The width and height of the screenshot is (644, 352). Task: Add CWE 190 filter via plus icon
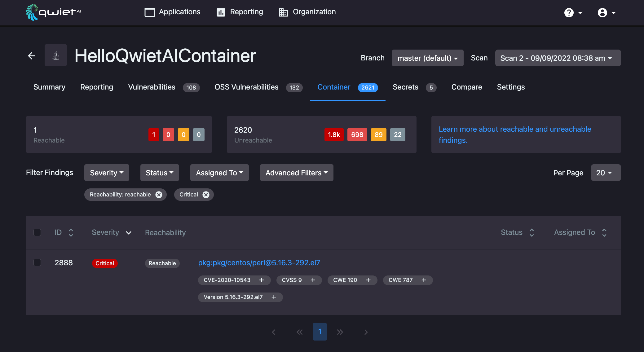pyautogui.click(x=368, y=280)
